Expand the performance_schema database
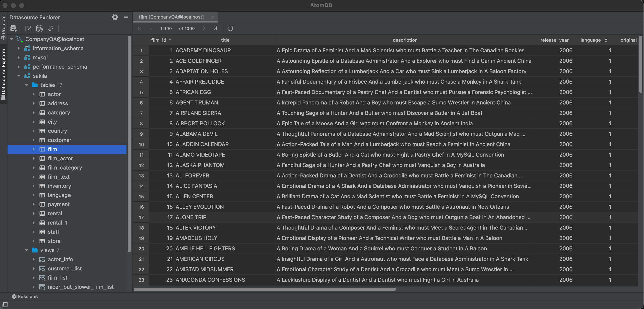Viewport: 644px width, 309px height. [x=19, y=67]
